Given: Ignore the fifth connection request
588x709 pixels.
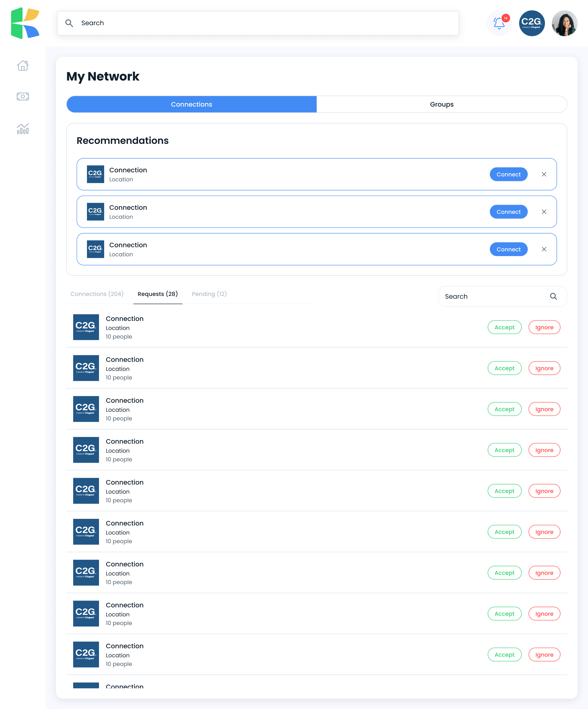Looking at the screenshot, I should click(544, 491).
